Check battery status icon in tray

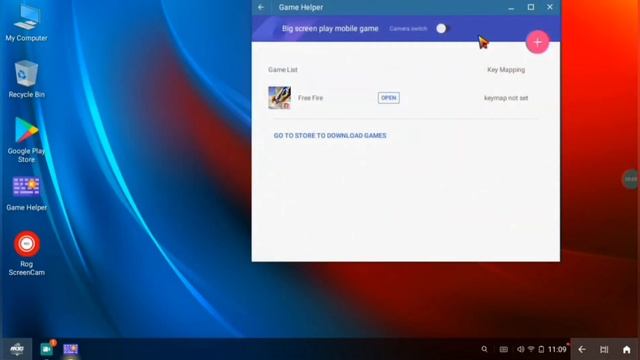tap(541, 349)
